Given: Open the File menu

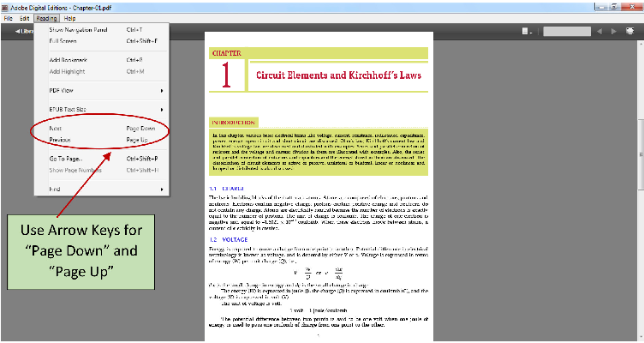Looking at the screenshot, I should tap(8, 19).
